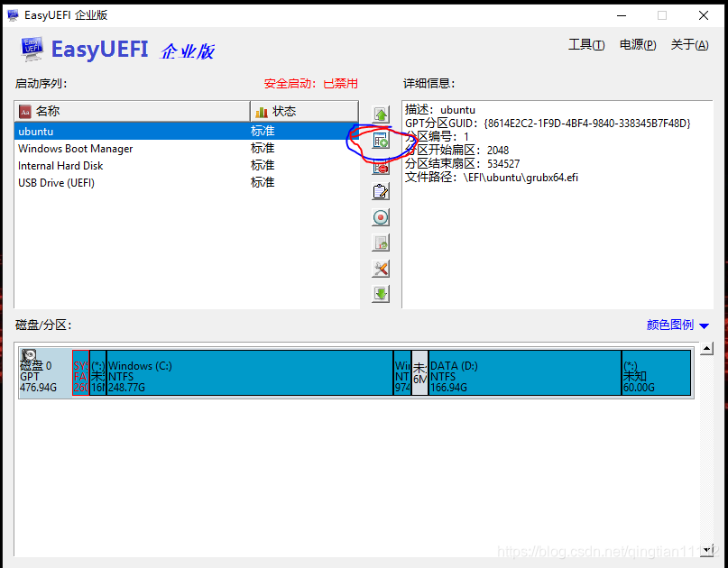Image resolution: width=728 pixels, height=568 pixels.
Task: Select the DATA (D:) partition
Action: point(525,372)
